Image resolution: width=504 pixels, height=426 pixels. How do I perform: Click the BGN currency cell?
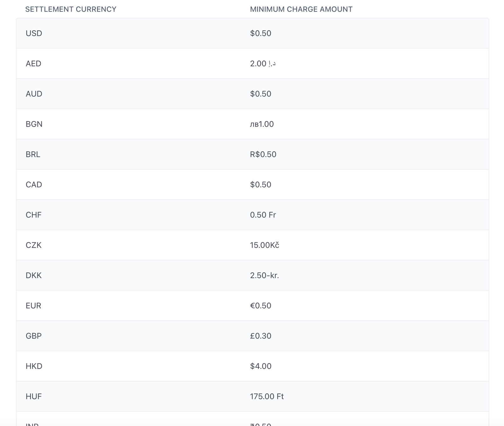pos(34,124)
